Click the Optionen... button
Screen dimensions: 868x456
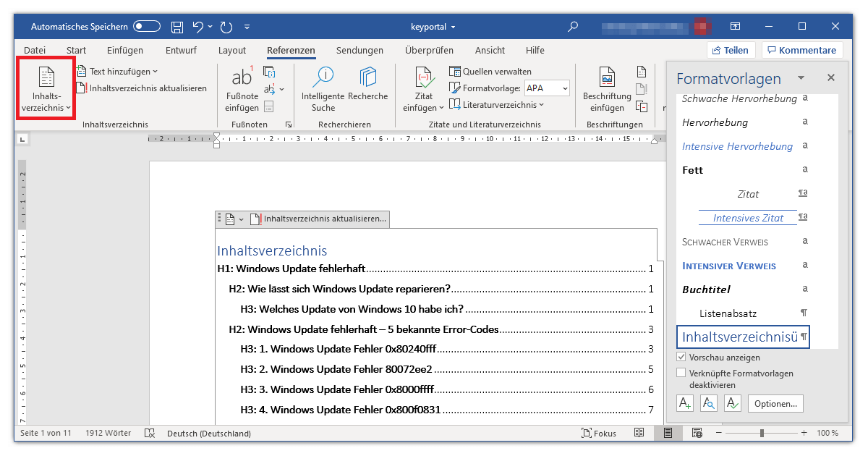click(x=775, y=403)
